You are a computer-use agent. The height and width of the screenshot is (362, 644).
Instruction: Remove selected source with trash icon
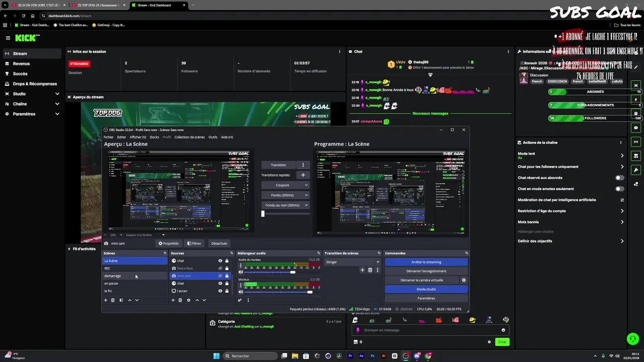180,300
